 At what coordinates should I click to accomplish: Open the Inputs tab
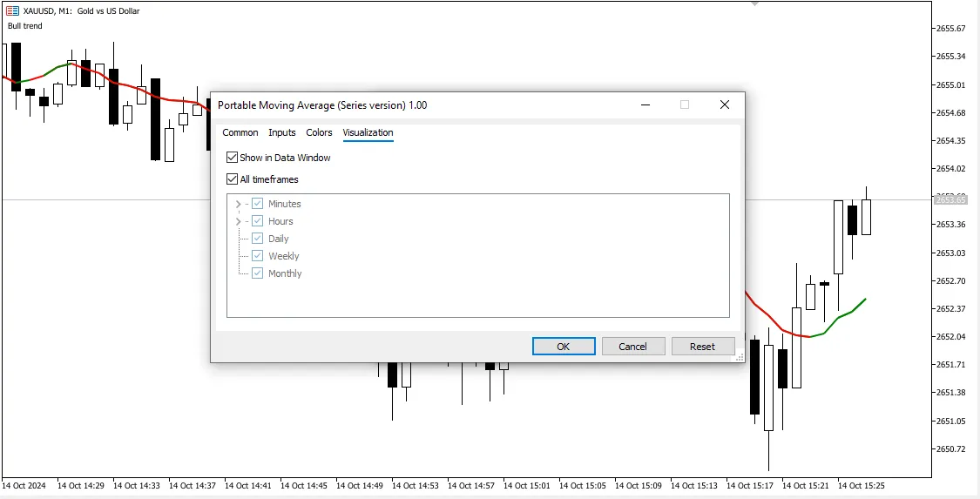(282, 132)
